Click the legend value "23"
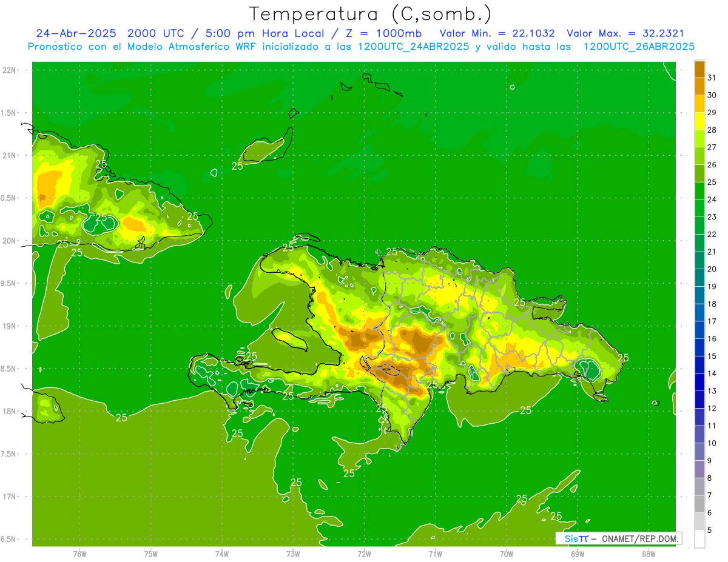Viewport: 728px width, 562px height. pos(712,217)
